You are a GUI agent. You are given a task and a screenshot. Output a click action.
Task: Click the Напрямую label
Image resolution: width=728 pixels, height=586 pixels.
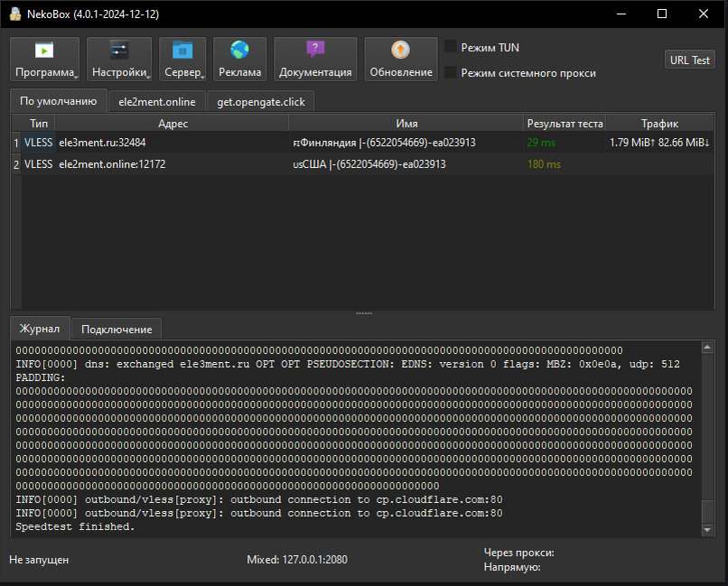point(512,567)
